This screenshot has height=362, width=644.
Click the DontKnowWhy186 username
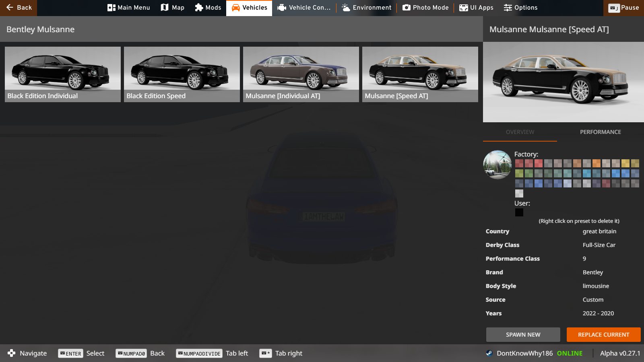525,353
